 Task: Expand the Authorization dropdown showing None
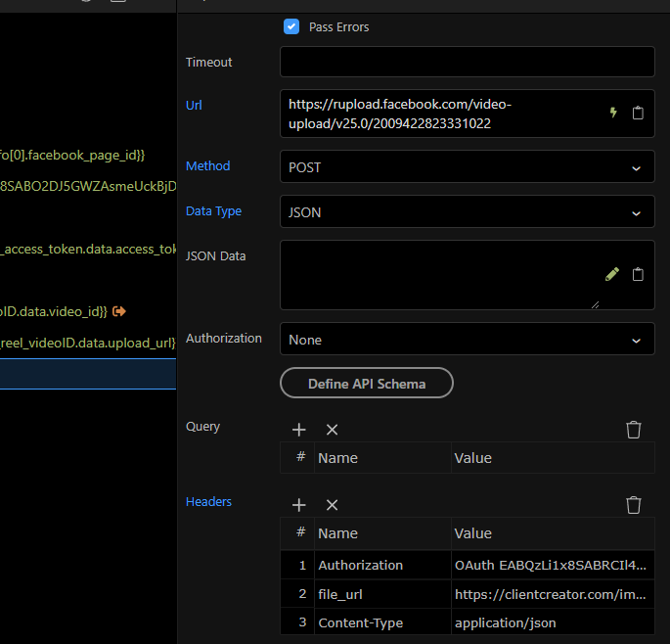point(467,340)
